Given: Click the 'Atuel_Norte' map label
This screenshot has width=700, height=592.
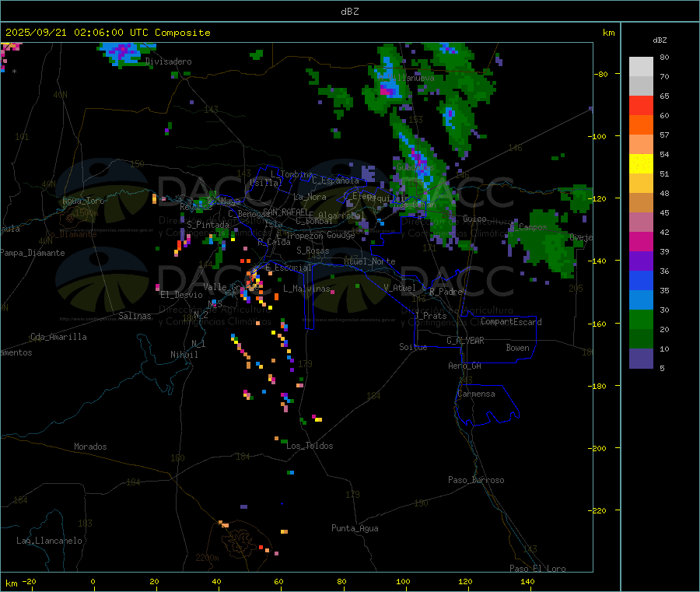Looking at the screenshot, I should (x=369, y=261).
